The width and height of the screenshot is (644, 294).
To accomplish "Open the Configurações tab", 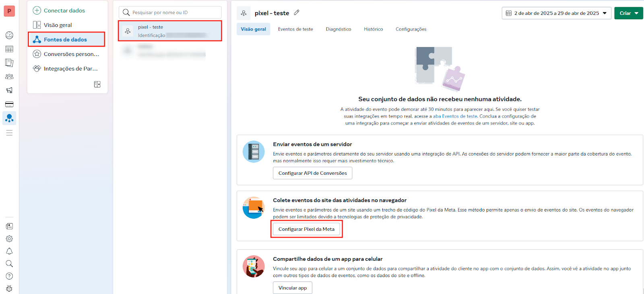I will (411, 29).
